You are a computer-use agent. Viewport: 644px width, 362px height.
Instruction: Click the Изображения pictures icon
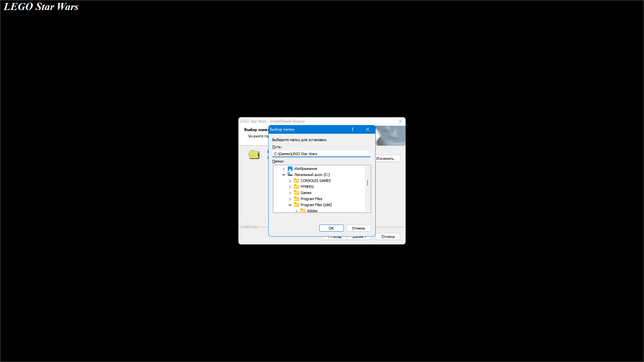coord(290,169)
